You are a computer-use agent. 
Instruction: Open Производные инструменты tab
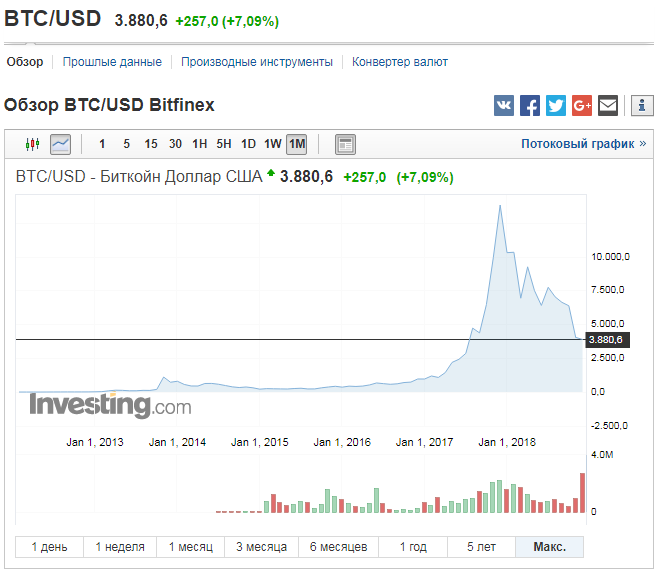[257, 62]
